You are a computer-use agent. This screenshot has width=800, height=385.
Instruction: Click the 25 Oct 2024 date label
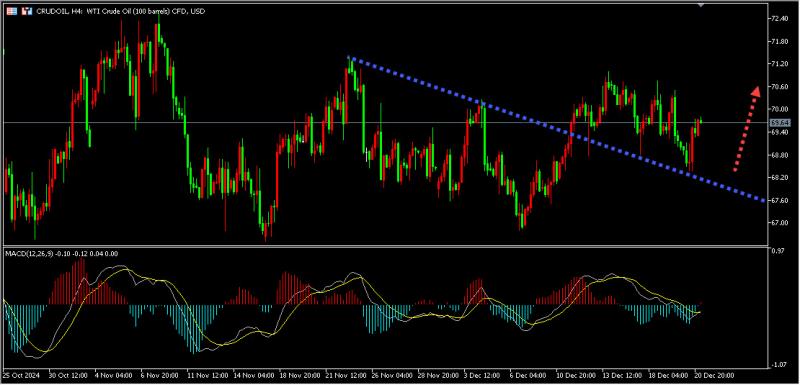click(x=21, y=374)
